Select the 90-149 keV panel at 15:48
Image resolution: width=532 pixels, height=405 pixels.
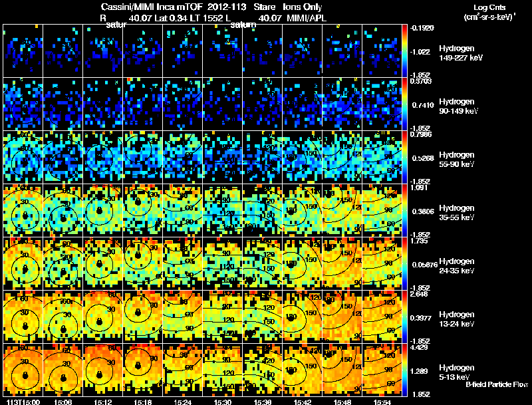(x=342, y=104)
